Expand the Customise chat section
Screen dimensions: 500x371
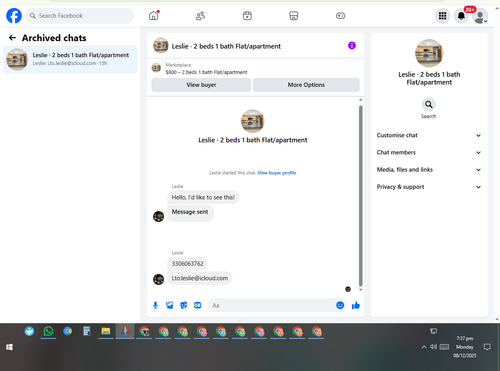tap(429, 135)
